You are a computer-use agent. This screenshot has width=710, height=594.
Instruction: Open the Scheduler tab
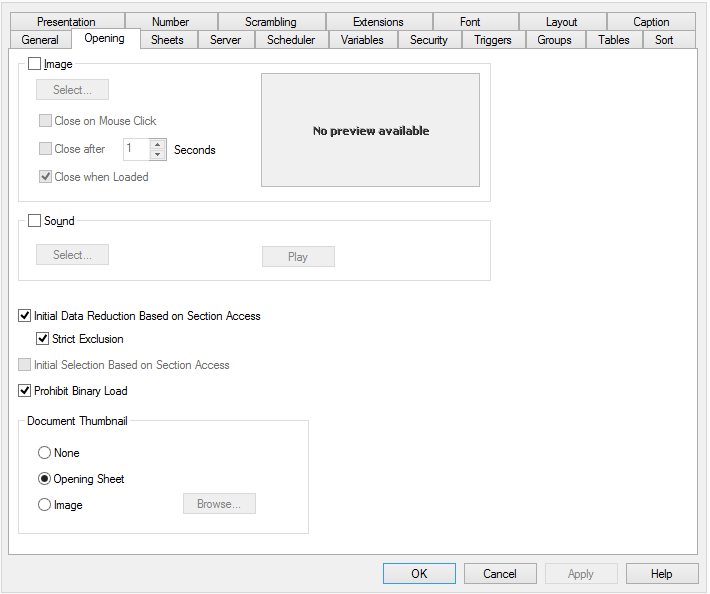pyautogui.click(x=291, y=40)
